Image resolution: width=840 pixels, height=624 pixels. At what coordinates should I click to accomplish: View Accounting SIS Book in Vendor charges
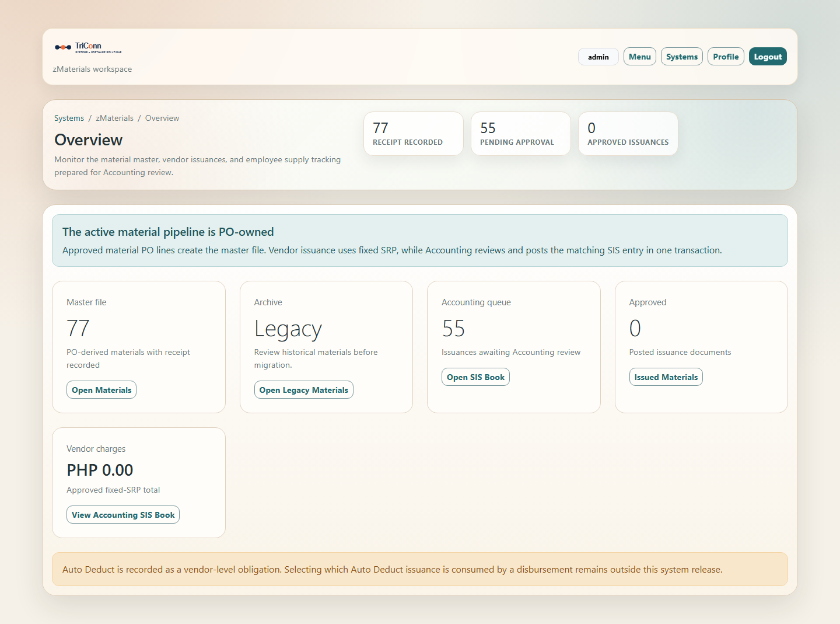click(123, 515)
